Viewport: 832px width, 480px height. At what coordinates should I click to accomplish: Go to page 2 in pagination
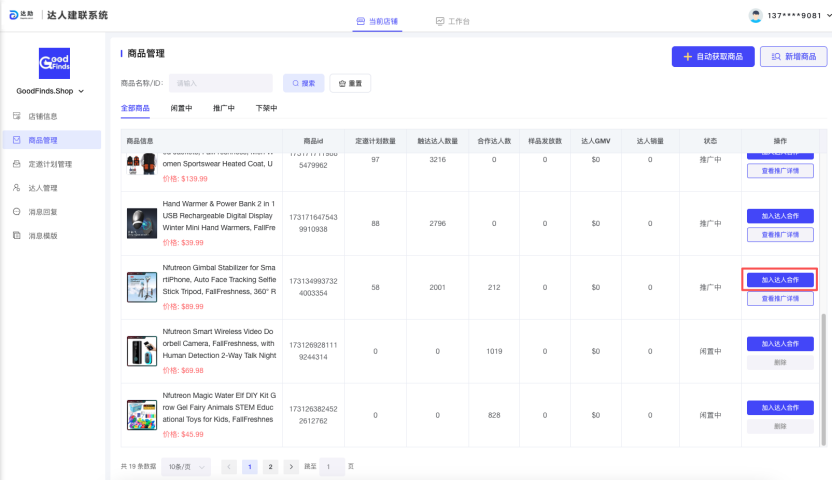click(x=269, y=467)
